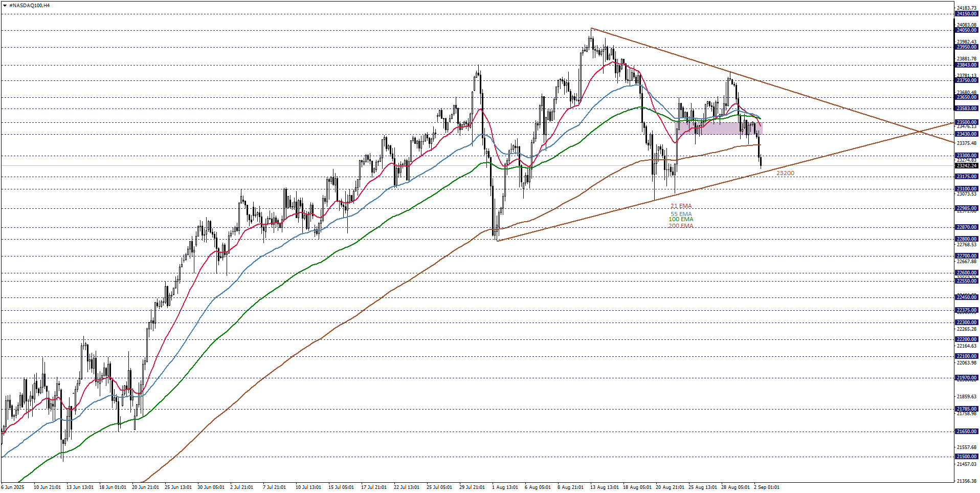Click the 29 Jul 21:01 time label
This screenshot has width=980, height=493.
473,487
